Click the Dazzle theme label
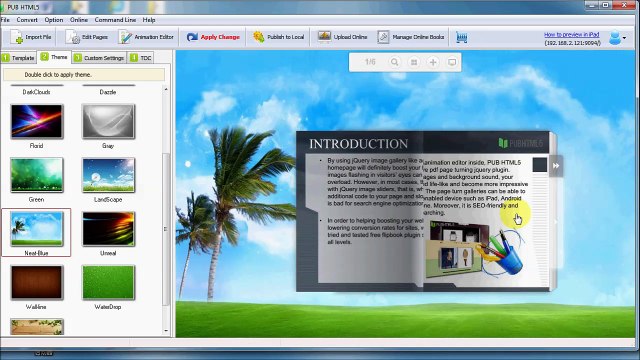 pos(108,92)
